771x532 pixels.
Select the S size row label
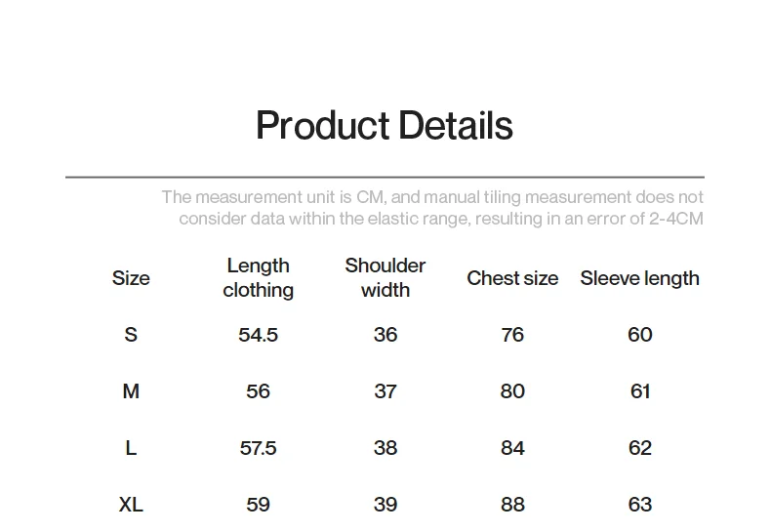click(x=131, y=335)
